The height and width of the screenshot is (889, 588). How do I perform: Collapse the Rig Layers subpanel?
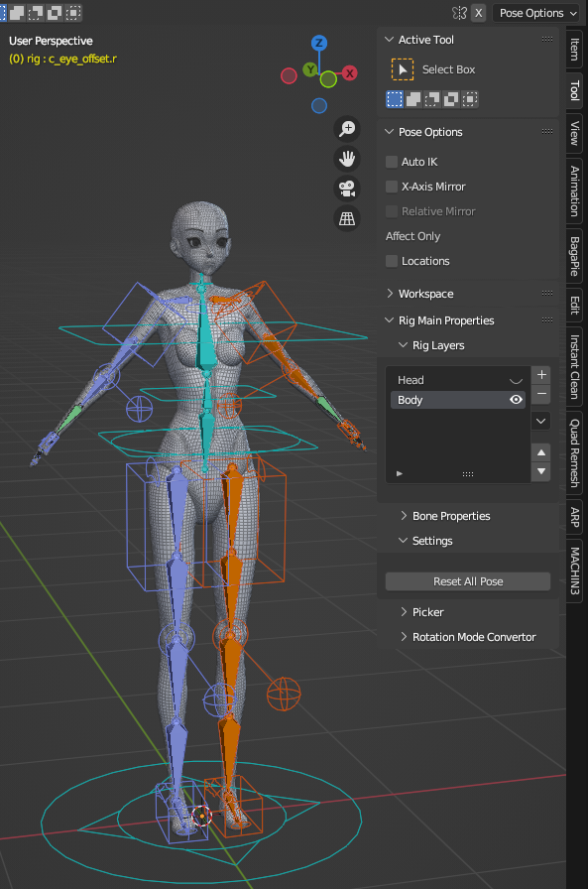[x=403, y=344]
